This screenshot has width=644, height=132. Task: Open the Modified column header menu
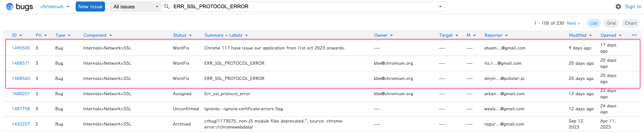pos(580,36)
